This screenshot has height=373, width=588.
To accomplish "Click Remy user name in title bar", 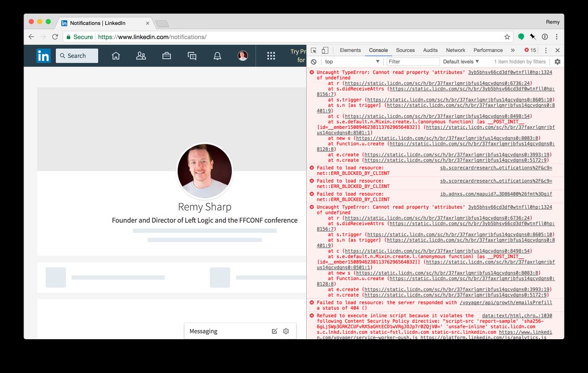I will point(553,22).
